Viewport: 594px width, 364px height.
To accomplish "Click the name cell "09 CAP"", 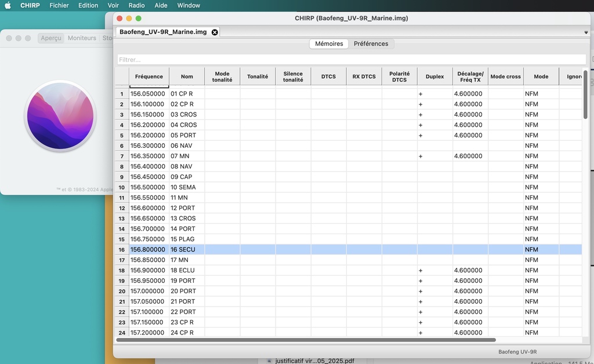I will click(x=187, y=177).
